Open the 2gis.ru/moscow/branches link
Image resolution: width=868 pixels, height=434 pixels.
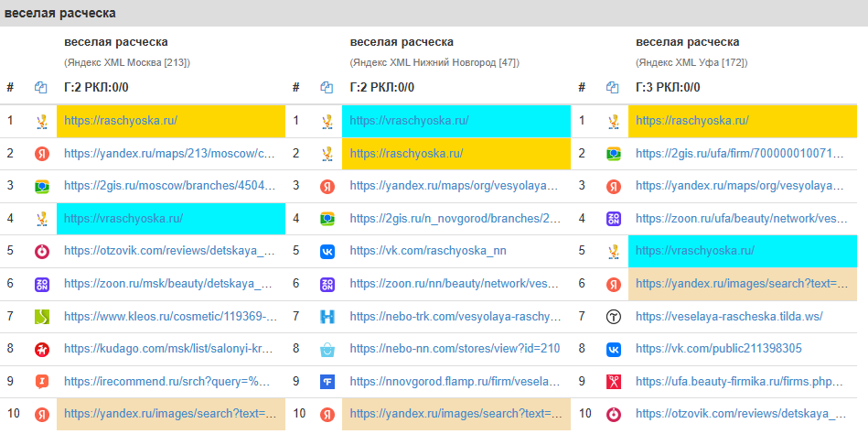[x=169, y=186]
